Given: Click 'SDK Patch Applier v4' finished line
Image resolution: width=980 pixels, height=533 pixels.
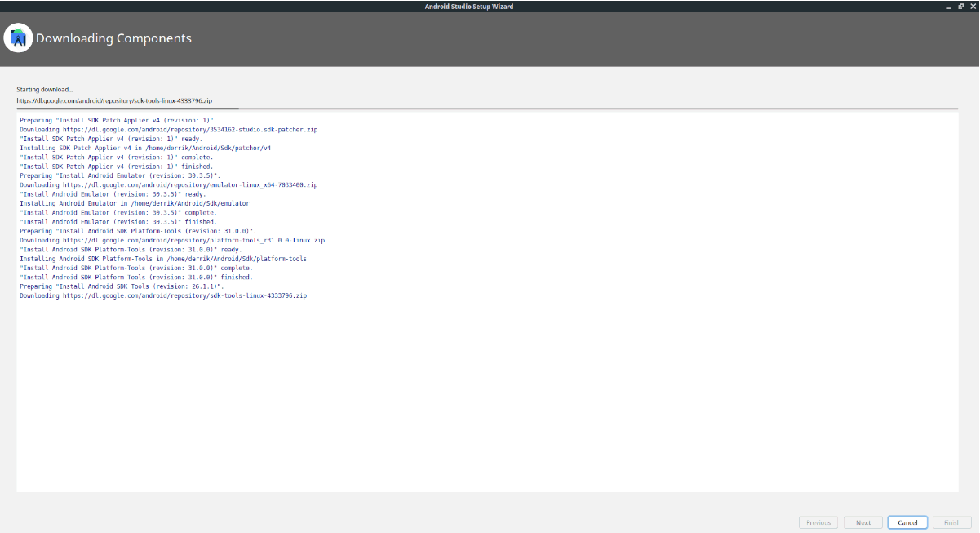Looking at the screenshot, I should tap(116, 167).
